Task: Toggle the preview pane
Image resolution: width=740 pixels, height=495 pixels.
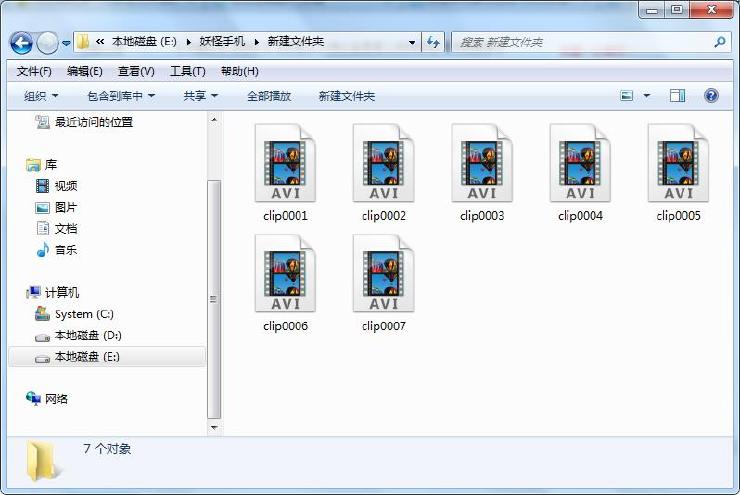Action: pyautogui.click(x=677, y=96)
